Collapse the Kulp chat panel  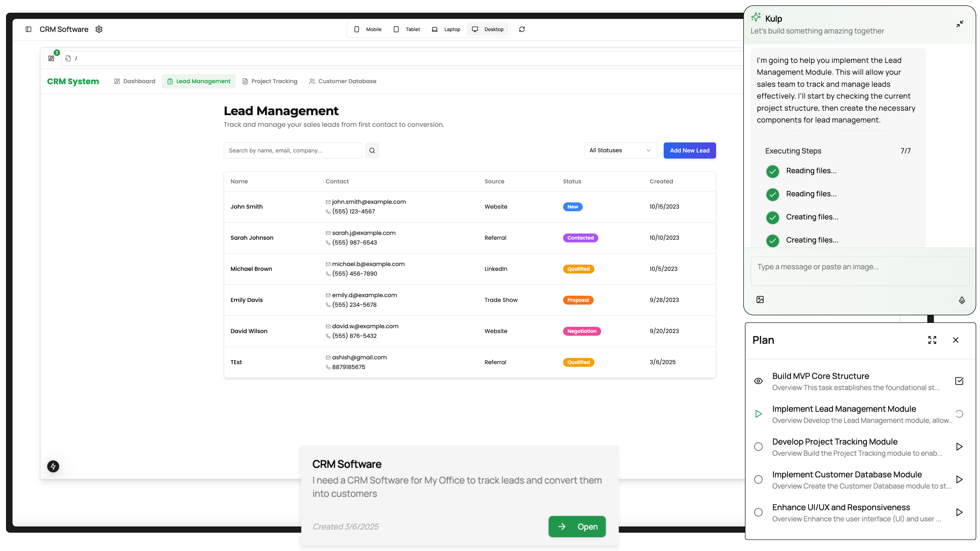point(960,24)
